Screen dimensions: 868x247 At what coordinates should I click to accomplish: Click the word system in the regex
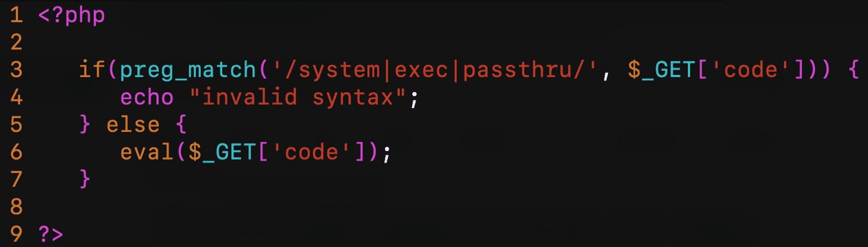[340, 70]
